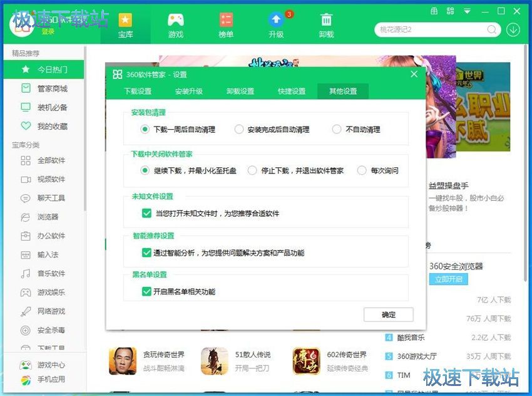This screenshot has width=532, height=396.
Task: Click the main page right scrollbar
Action: [x=526, y=163]
